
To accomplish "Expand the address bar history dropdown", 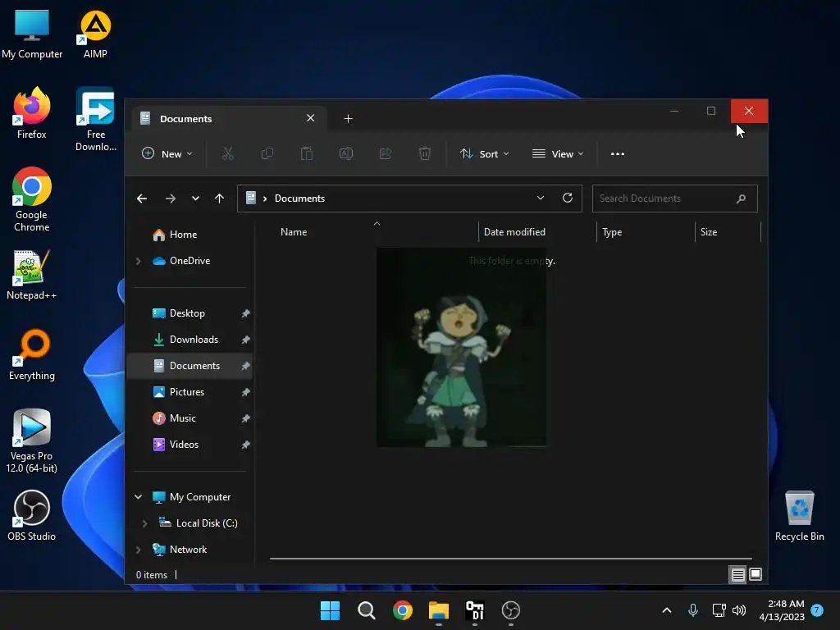I will 541,198.
